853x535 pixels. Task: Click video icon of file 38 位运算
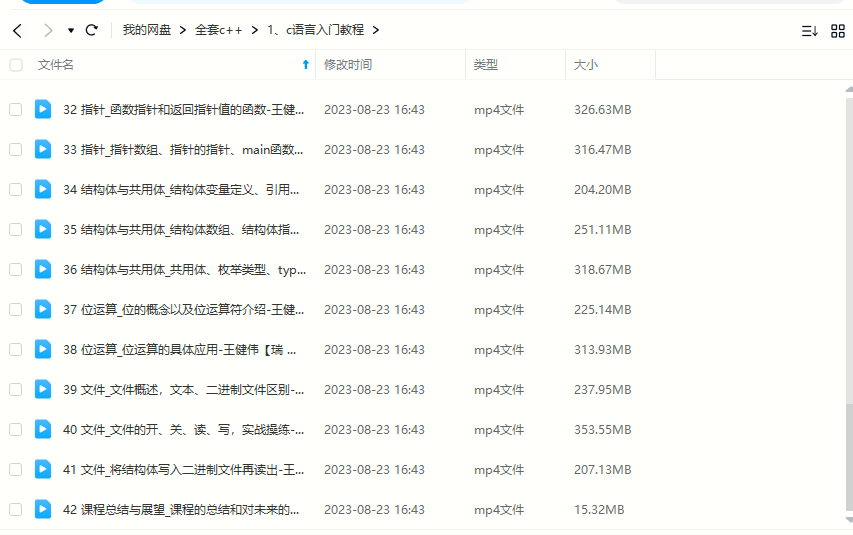[x=43, y=349]
